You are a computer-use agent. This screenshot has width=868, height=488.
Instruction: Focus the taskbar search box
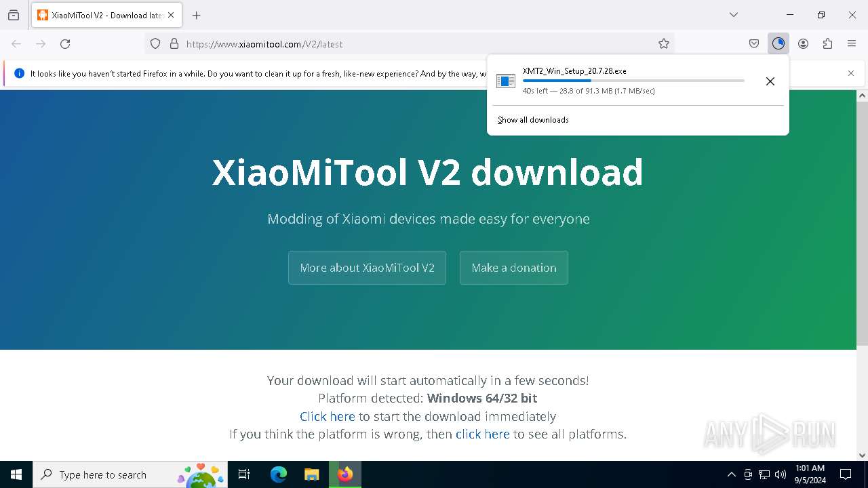coord(130,474)
